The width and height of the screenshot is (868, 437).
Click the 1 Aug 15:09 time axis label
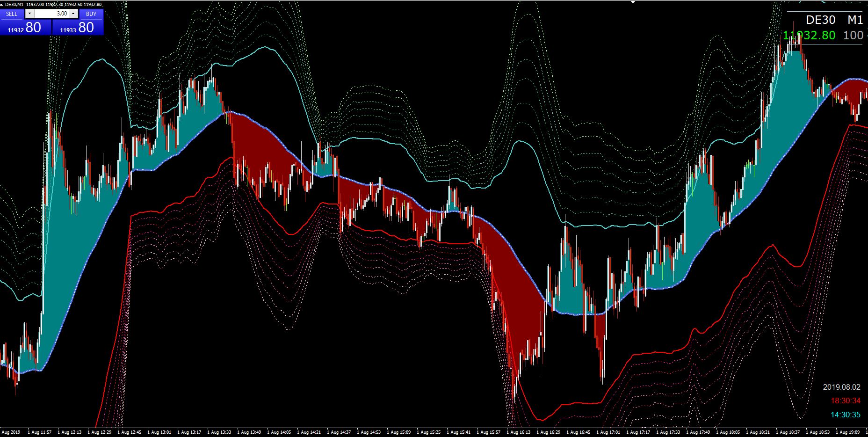click(x=398, y=432)
